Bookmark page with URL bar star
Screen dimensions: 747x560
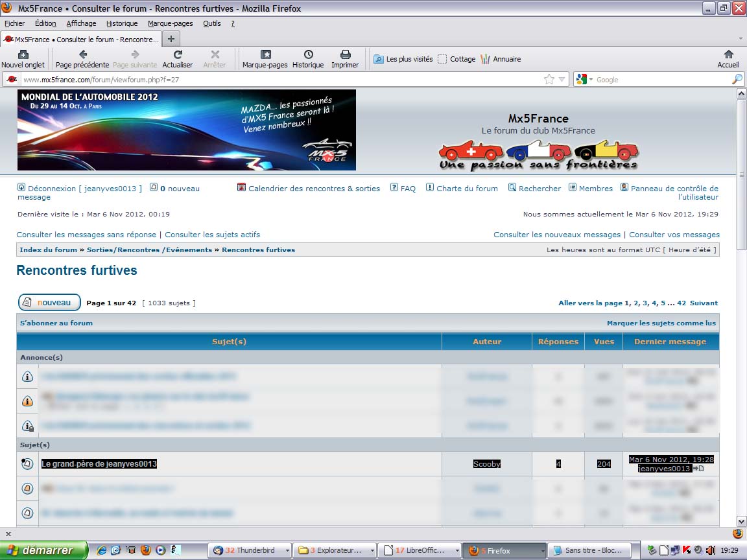click(549, 80)
